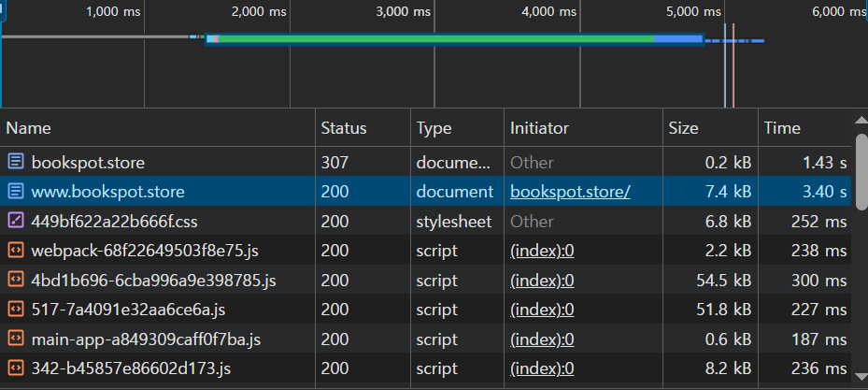Open (index):0 initiator link for 517-7a4091e32aa6ce6a.js
868x390 pixels.
pyautogui.click(x=542, y=310)
